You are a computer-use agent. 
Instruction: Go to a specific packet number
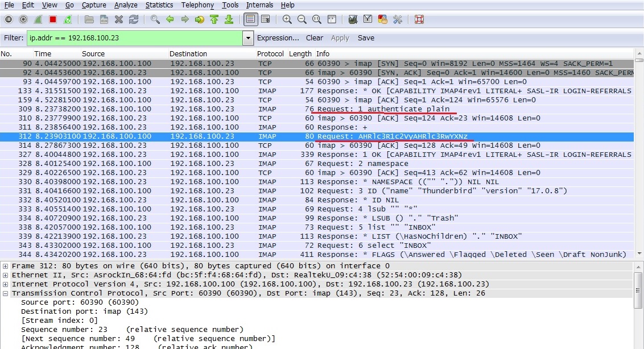[200, 19]
